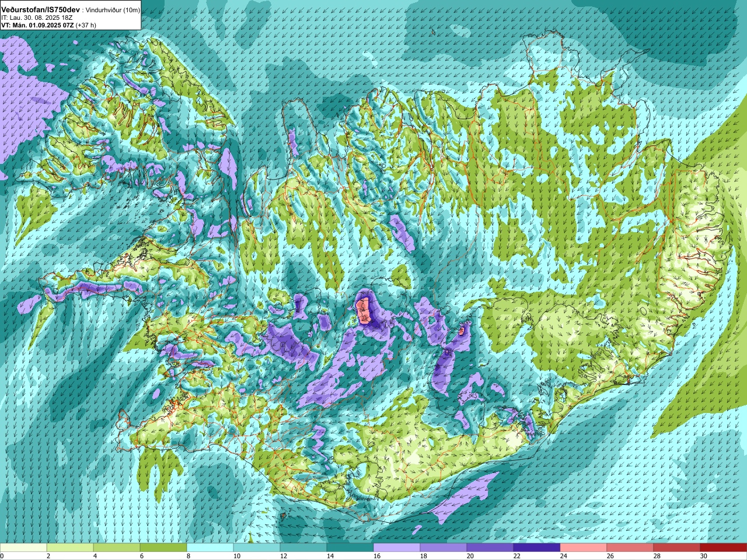Click the cyan 10–12 legend swatch
This screenshot has height=560, width=747.
(x=257, y=548)
